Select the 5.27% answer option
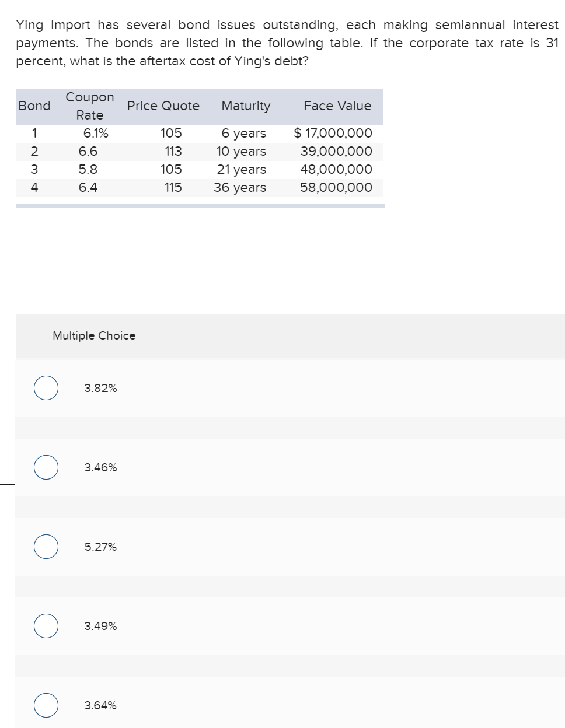Viewport: 565px width, 728px height. click(x=46, y=547)
